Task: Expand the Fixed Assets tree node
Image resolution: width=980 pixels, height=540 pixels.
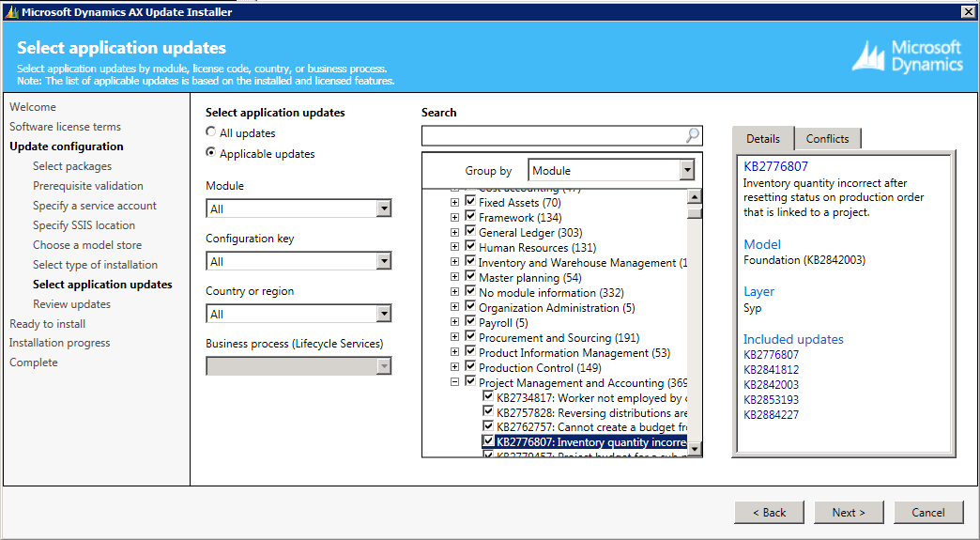Action: click(455, 203)
